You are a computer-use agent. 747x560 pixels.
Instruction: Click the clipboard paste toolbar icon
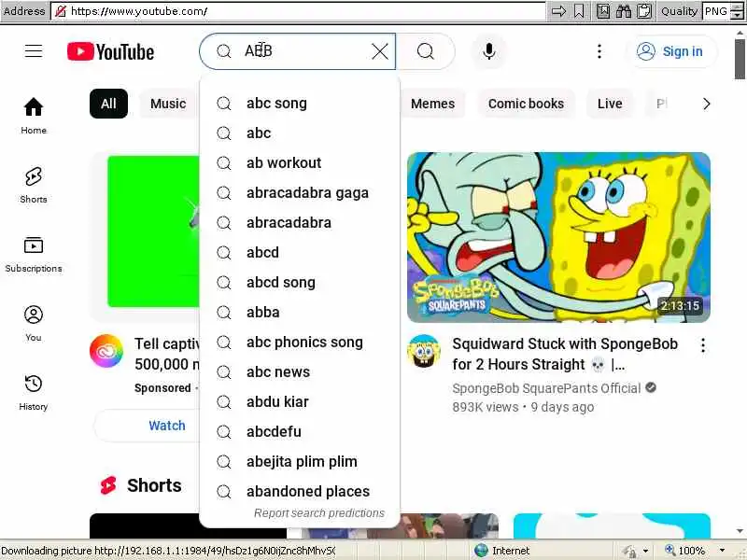pos(644,11)
